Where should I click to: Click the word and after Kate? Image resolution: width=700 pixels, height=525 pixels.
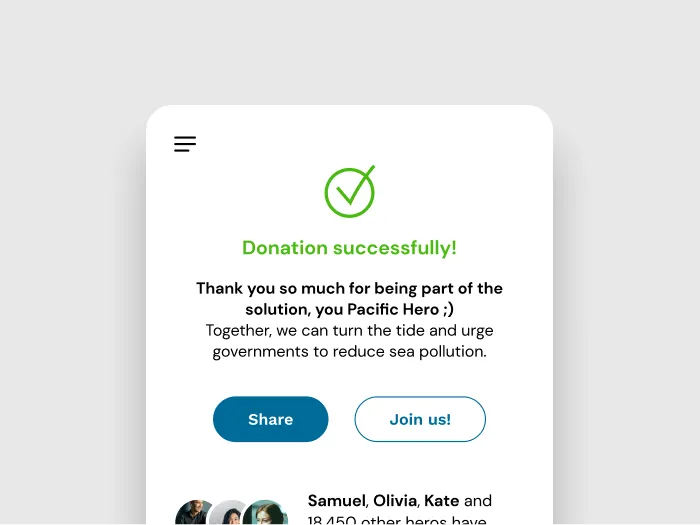(478, 500)
